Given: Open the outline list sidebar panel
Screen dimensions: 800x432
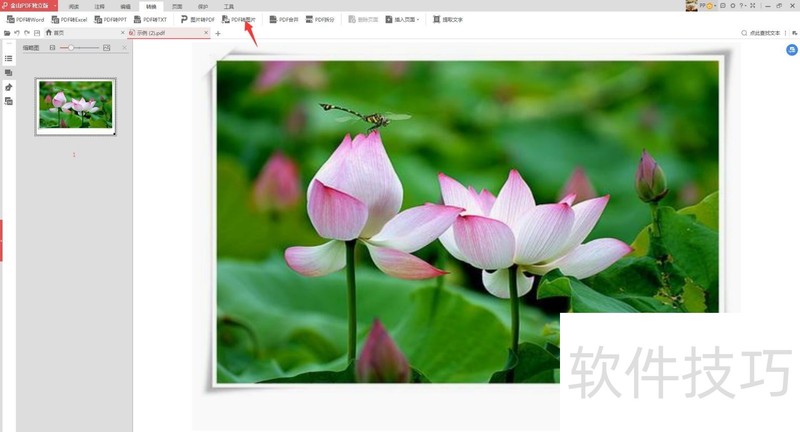Looking at the screenshot, I should coord(9,59).
